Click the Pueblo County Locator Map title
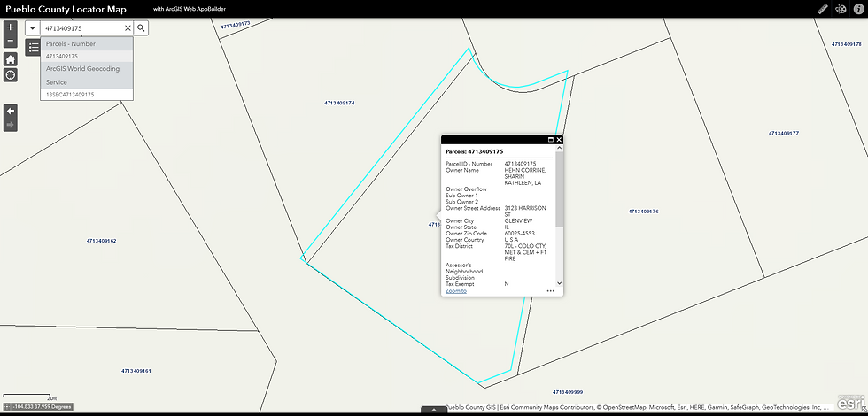 [x=66, y=9]
